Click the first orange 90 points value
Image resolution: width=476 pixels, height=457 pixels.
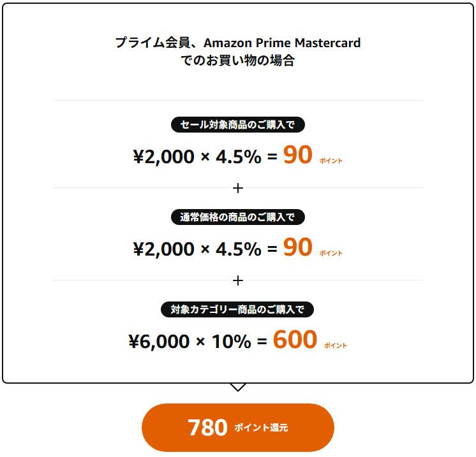[298, 155]
